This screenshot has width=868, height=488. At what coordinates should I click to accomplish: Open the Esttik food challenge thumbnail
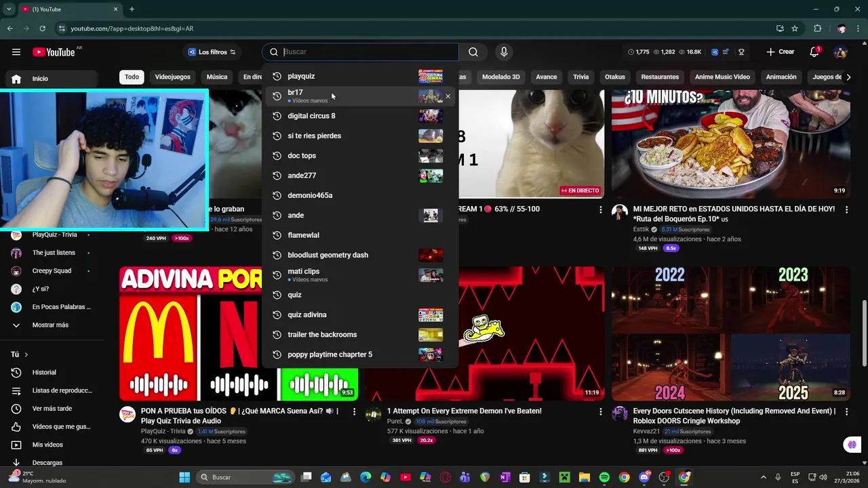pos(731,144)
